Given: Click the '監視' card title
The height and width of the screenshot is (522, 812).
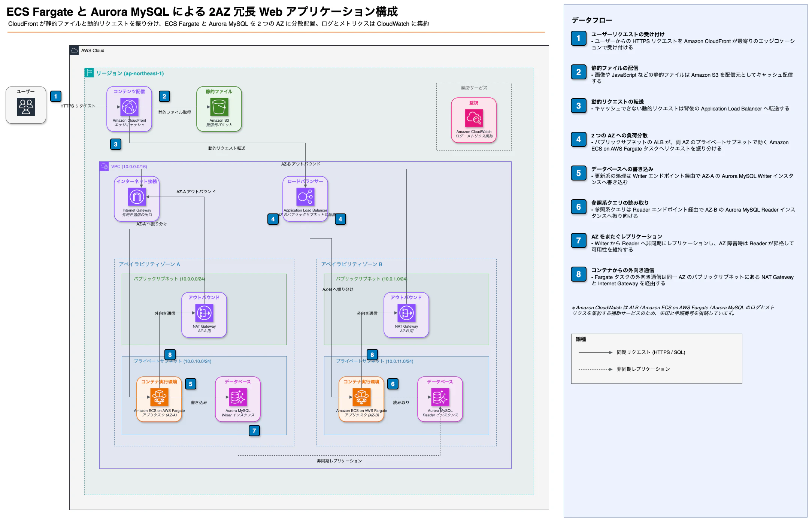Looking at the screenshot, I should 474,103.
